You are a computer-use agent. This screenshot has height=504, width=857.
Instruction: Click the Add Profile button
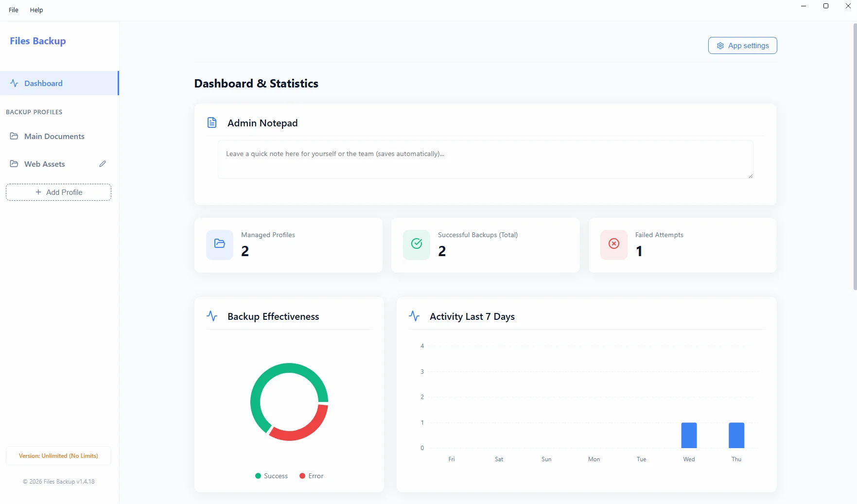pos(58,192)
